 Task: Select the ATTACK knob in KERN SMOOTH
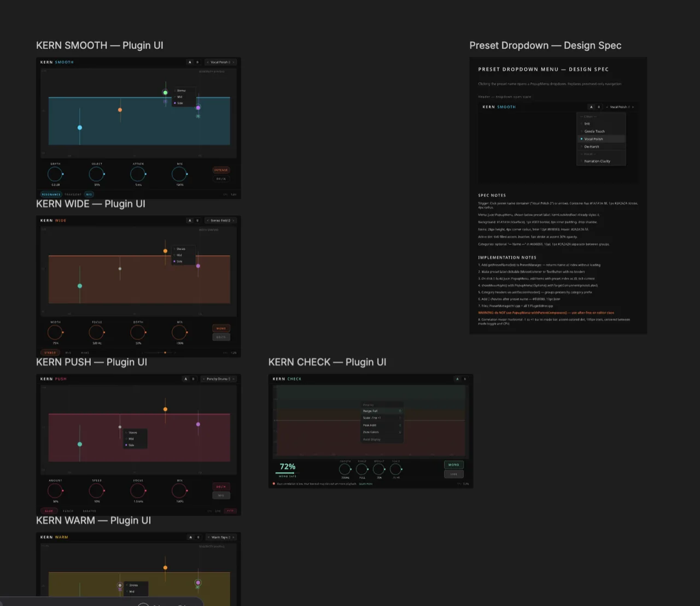[x=138, y=175]
